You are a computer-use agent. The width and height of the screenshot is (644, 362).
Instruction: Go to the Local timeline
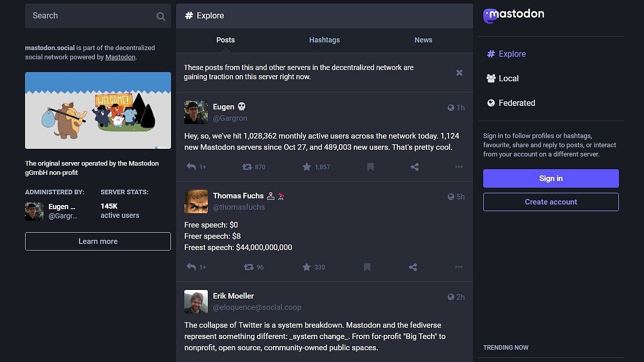click(x=502, y=78)
